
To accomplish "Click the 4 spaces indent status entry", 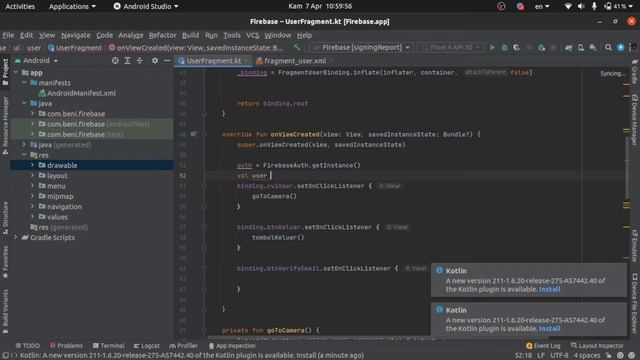I will 587,356.
